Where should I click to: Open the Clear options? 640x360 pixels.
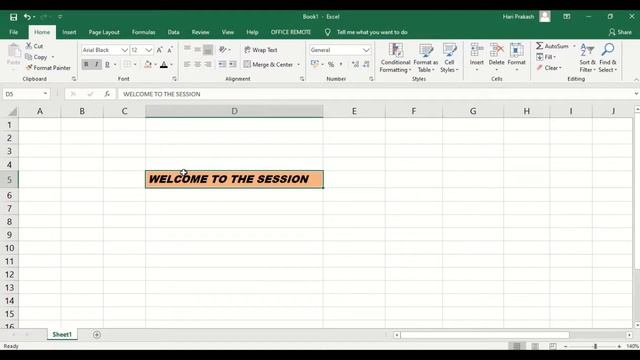(x=549, y=68)
